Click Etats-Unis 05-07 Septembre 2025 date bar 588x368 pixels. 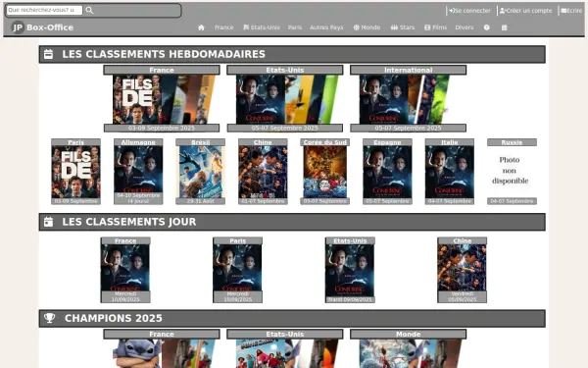tap(285, 128)
